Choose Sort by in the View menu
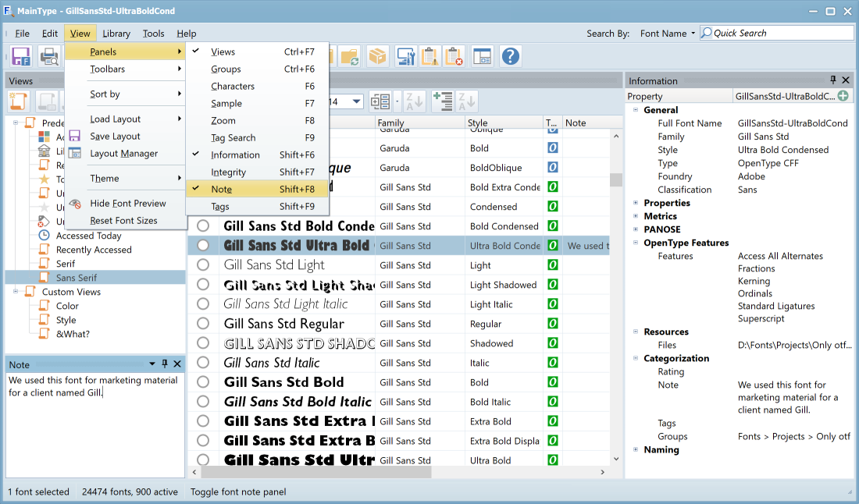 pos(126,94)
